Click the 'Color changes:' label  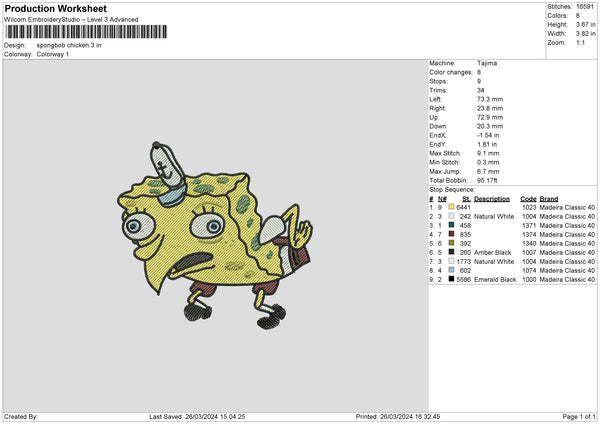(451, 72)
